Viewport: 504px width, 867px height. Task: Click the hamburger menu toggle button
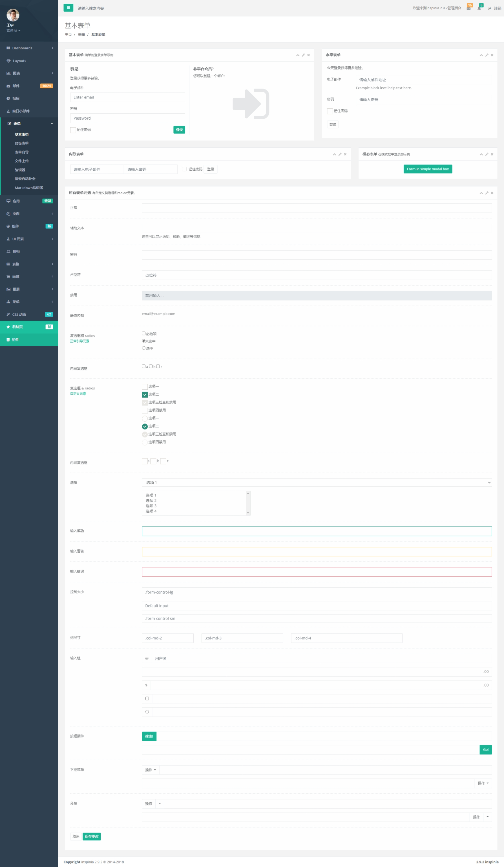point(68,8)
